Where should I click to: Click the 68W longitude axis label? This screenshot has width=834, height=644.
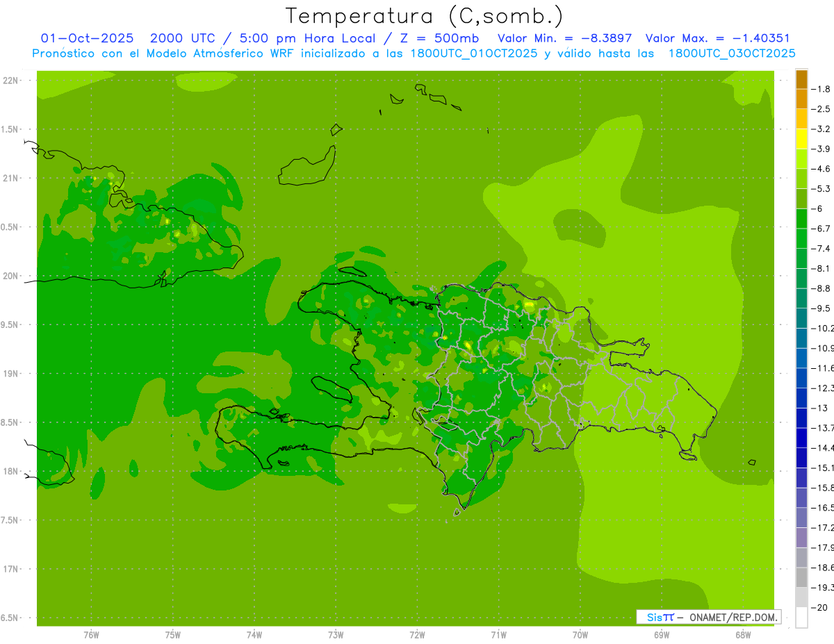(742, 634)
